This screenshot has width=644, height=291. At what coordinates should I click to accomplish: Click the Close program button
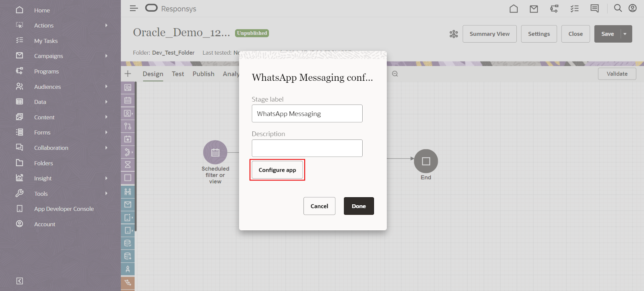tap(576, 34)
